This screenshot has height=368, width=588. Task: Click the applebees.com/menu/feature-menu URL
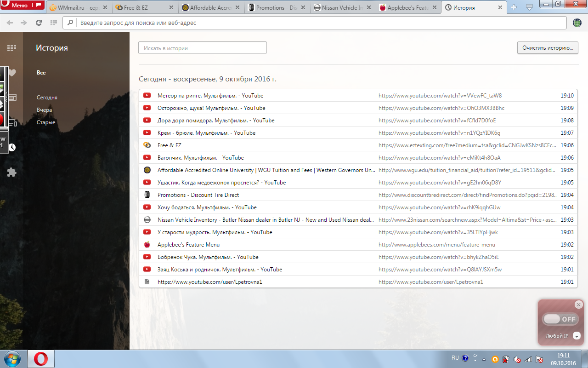pos(437,245)
